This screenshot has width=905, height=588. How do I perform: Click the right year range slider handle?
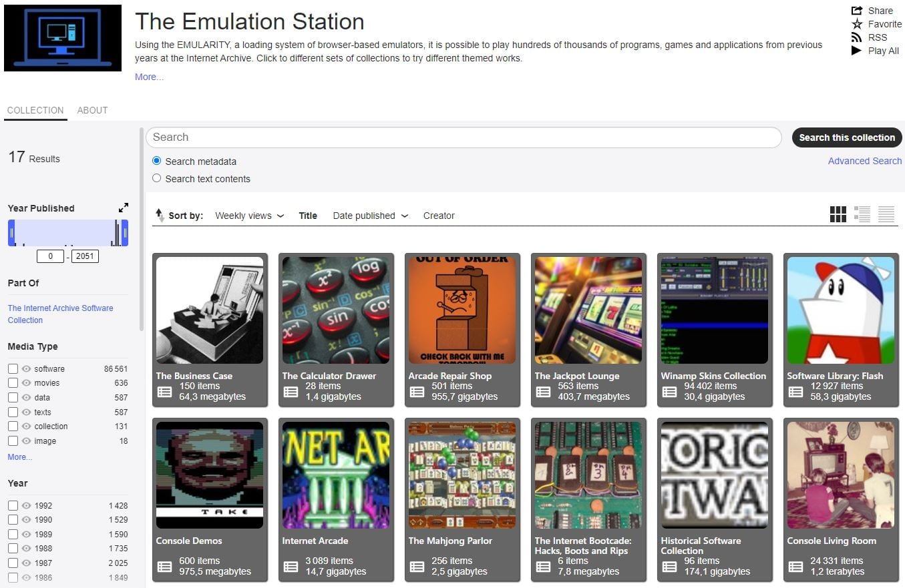[x=125, y=233]
